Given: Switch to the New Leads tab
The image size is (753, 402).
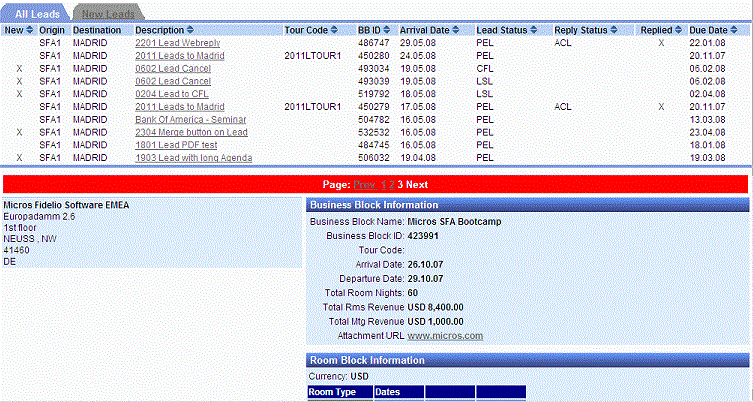Looking at the screenshot, I should pos(108,13).
